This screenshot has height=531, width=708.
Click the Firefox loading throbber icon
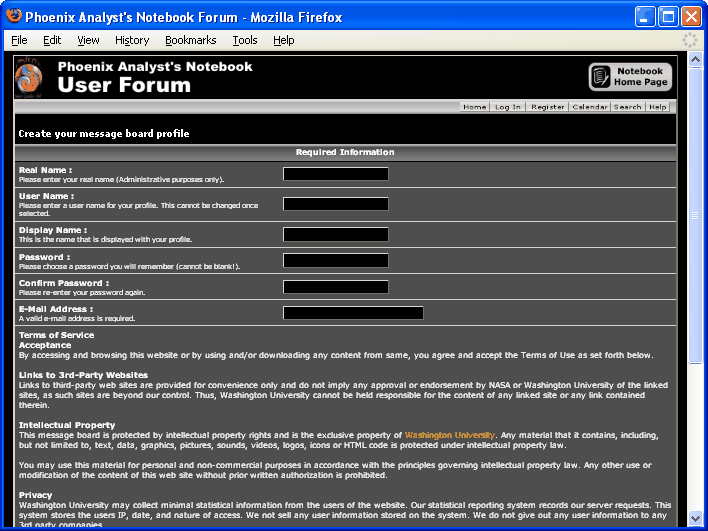point(689,40)
